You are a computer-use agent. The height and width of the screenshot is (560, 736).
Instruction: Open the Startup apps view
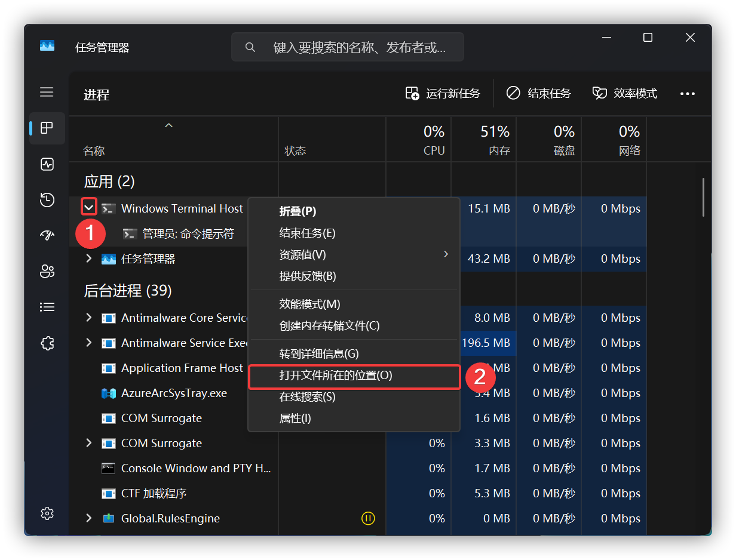(47, 235)
